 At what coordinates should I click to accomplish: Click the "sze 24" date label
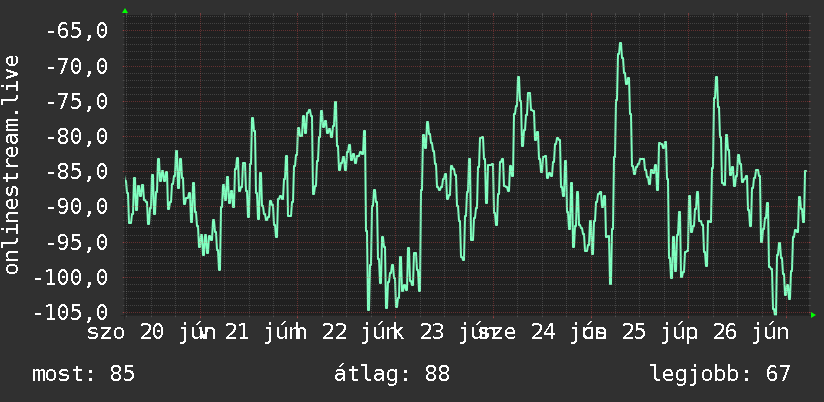(x=518, y=333)
